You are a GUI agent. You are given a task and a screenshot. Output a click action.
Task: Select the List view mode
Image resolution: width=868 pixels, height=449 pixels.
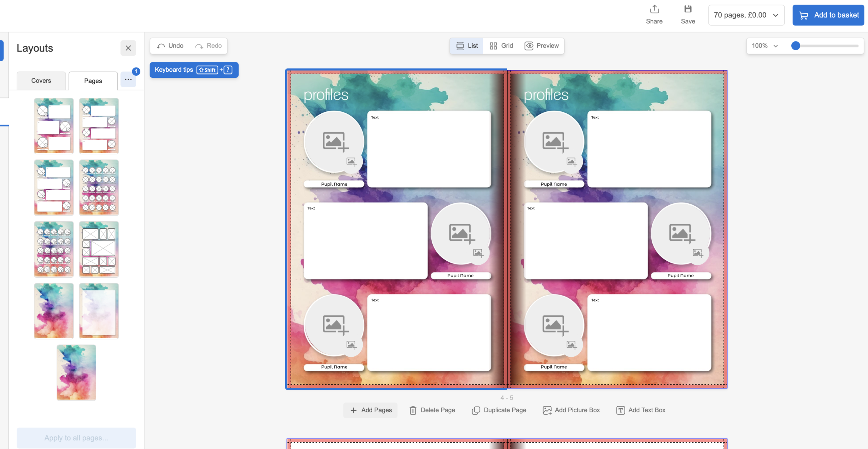(x=467, y=46)
